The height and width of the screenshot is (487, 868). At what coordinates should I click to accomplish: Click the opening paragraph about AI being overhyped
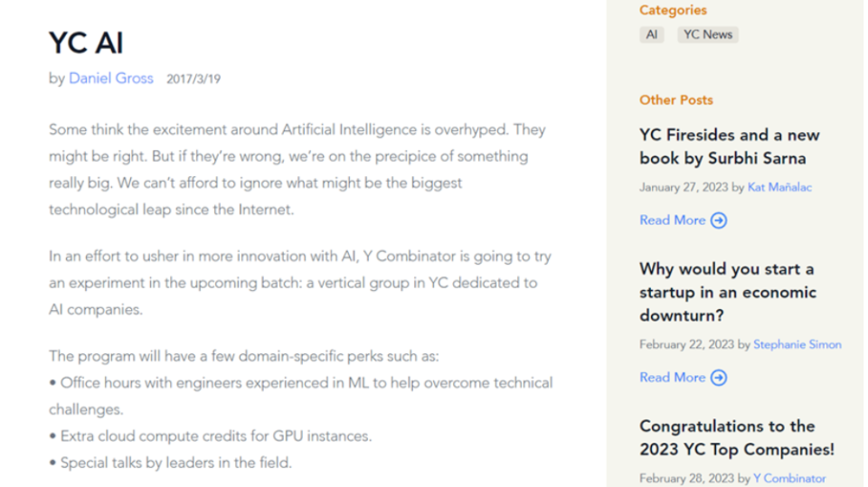pos(297,169)
